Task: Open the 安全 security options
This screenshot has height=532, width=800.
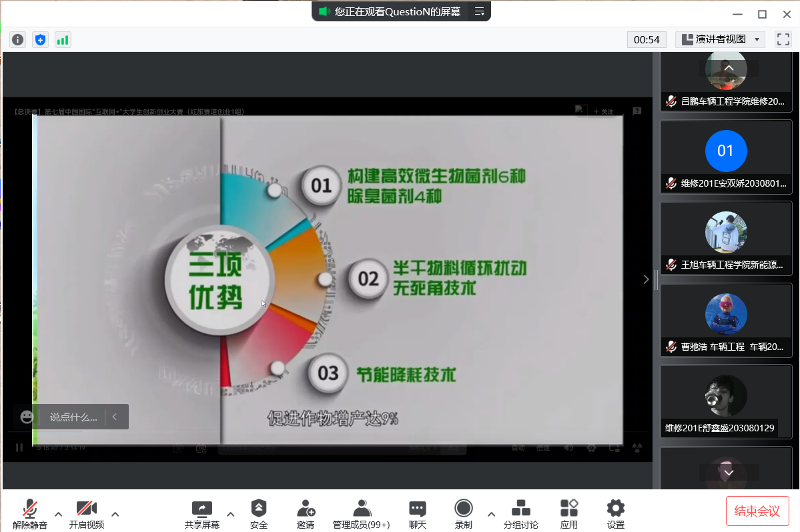Action: coord(259,514)
